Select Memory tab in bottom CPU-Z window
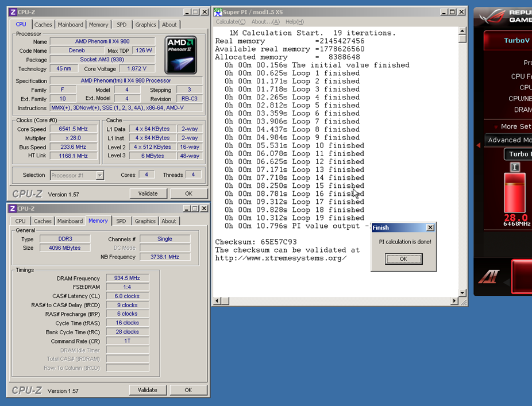Viewport: 532px width, 406px height. [98, 221]
